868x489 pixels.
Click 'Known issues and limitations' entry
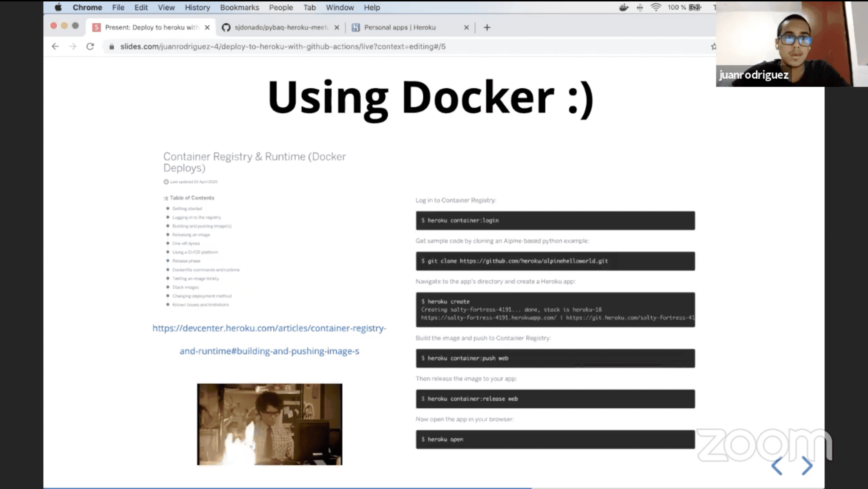coord(200,305)
